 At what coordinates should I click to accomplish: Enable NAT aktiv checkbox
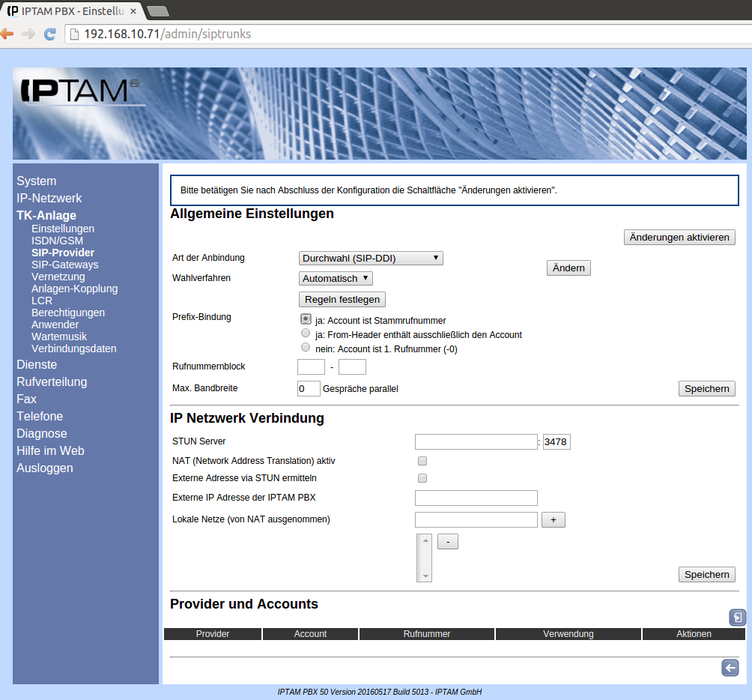[x=422, y=461]
